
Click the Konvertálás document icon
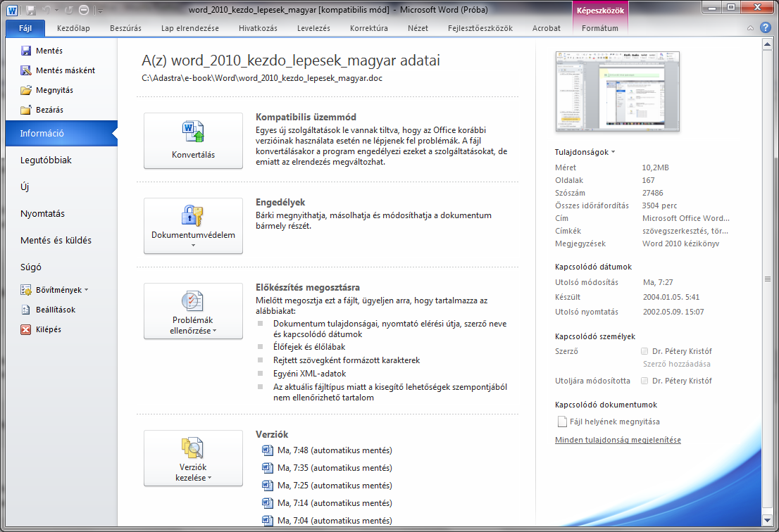(x=193, y=132)
